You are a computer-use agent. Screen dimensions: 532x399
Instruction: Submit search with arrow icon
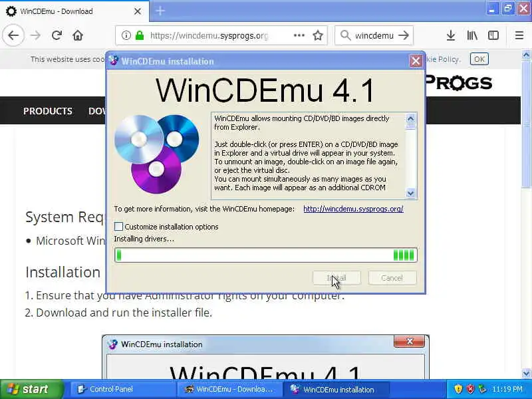[404, 35]
